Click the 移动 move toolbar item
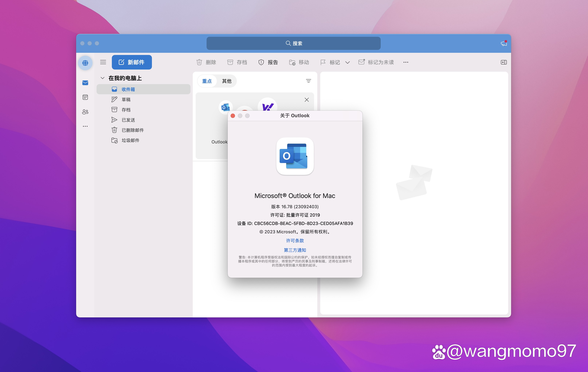Viewport: 588px width, 372px height. [x=299, y=62]
